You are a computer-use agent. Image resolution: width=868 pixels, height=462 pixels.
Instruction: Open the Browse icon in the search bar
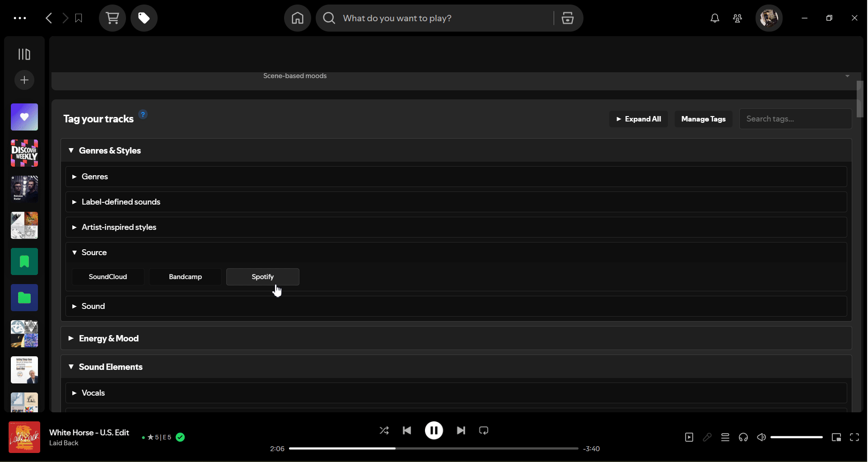coord(568,18)
